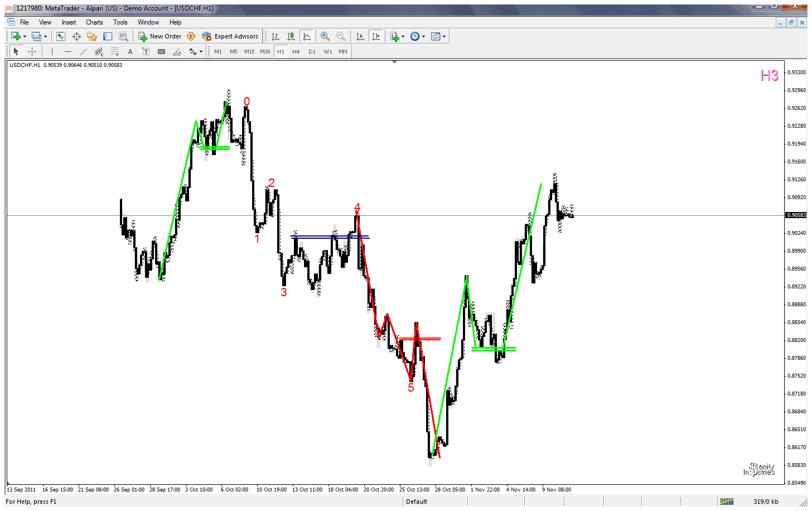
Task: Launch MetaEditor via the yellow diamond icon
Action: coord(191,36)
